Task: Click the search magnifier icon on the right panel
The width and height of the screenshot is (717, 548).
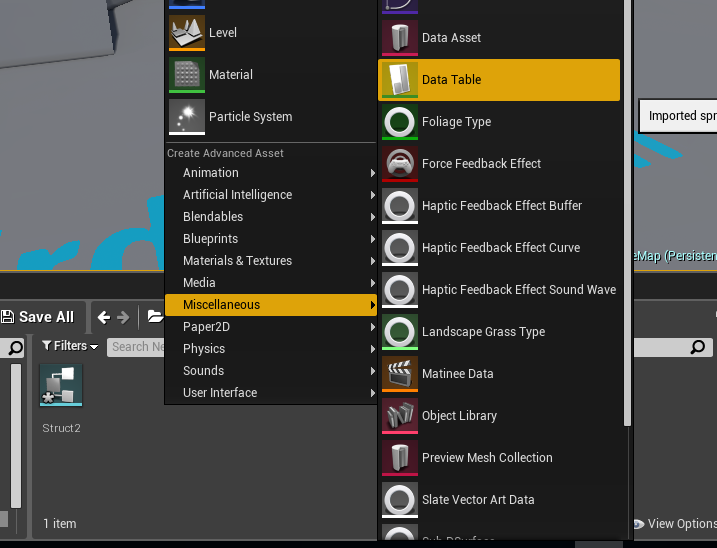Action: [x=698, y=347]
